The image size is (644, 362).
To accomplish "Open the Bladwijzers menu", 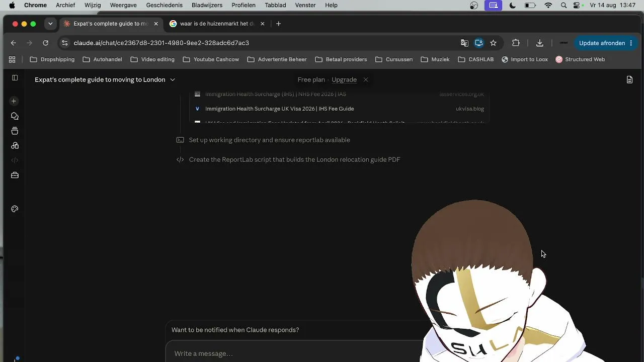I will 207,5.
